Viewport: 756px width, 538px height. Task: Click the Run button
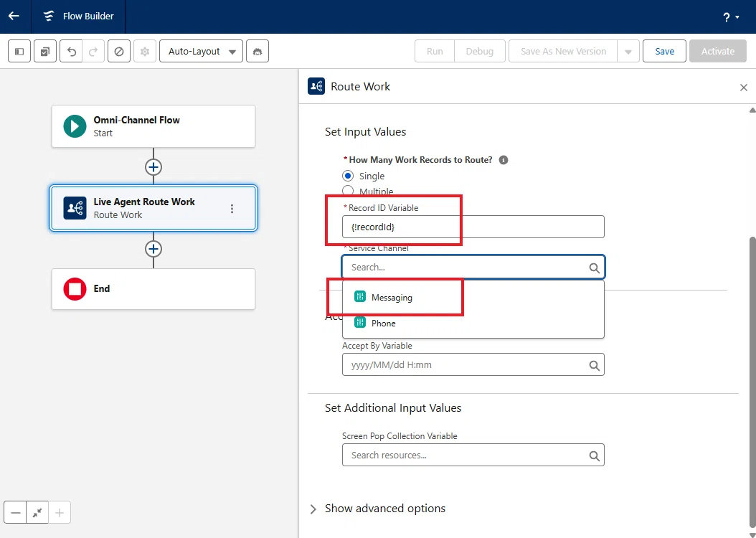[x=435, y=51]
